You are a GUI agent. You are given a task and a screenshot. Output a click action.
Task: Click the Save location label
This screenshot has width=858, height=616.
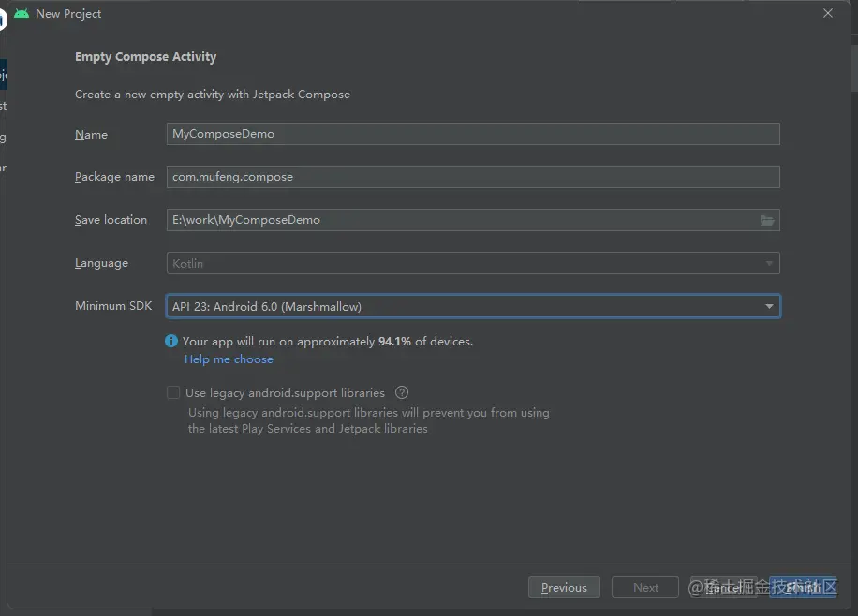click(x=111, y=220)
